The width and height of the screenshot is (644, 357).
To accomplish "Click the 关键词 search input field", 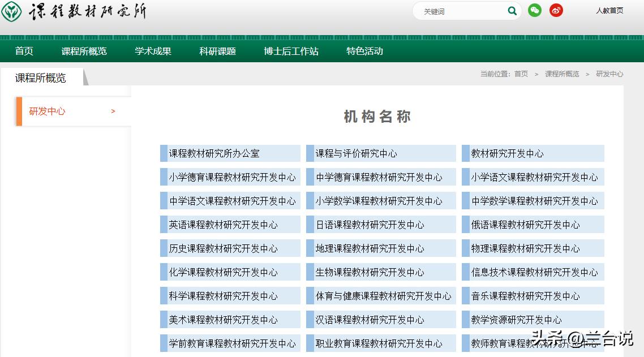I will click(464, 10).
